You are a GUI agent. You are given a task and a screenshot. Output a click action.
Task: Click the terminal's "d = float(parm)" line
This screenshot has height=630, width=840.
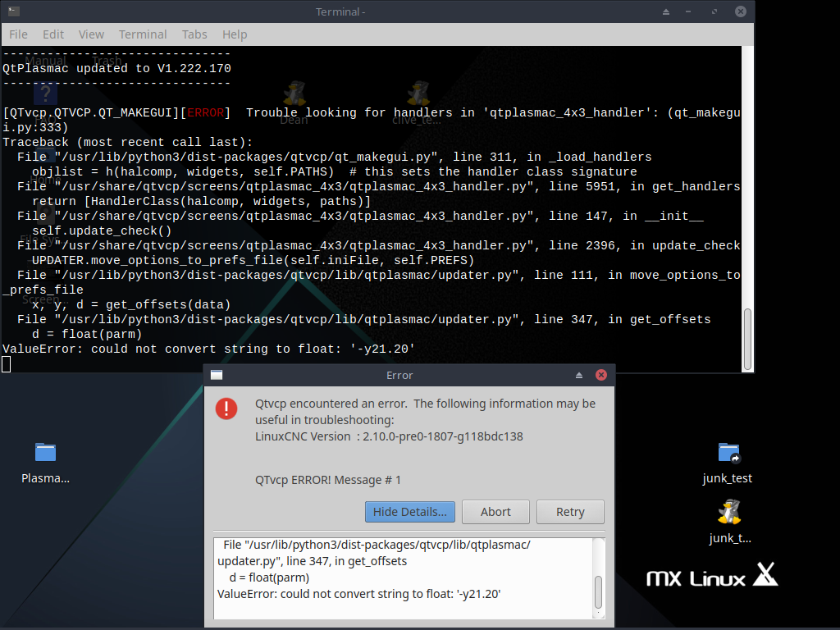(87, 335)
